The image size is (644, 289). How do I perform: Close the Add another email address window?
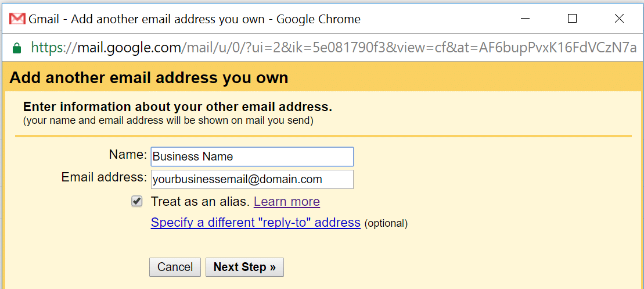click(619, 19)
